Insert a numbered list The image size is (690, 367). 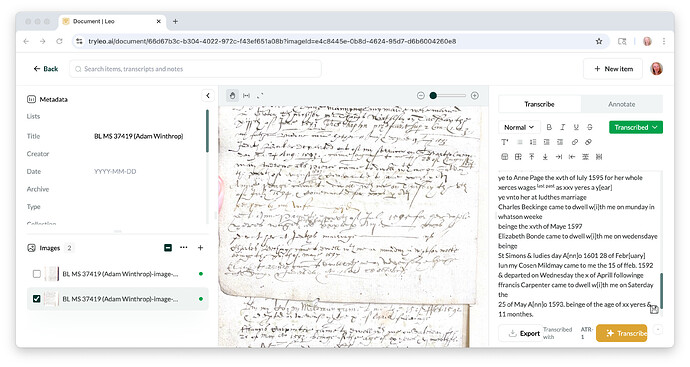[533, 142]
